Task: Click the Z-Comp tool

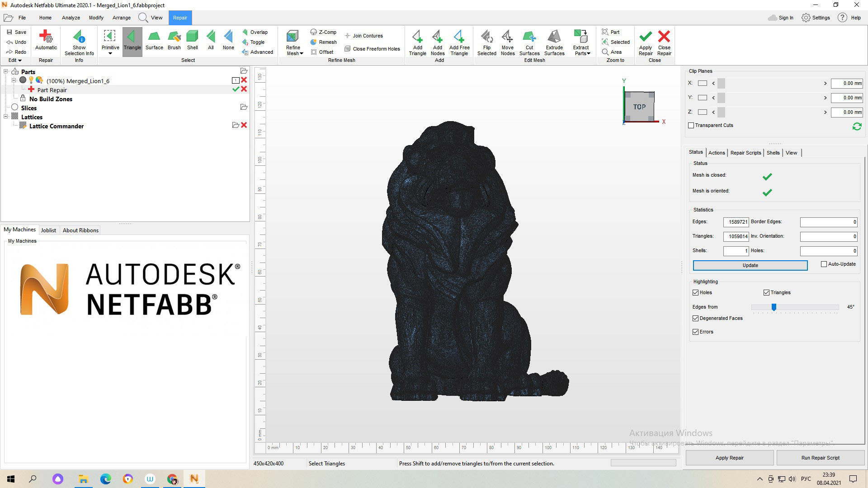Action: pos(323,32)
